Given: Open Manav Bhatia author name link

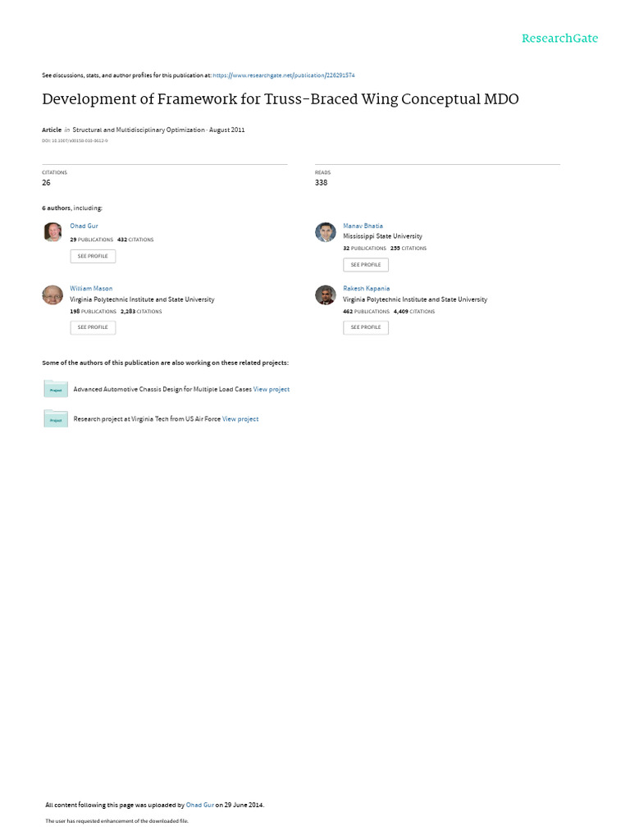Looking at the screenshot, I should 363,226.
